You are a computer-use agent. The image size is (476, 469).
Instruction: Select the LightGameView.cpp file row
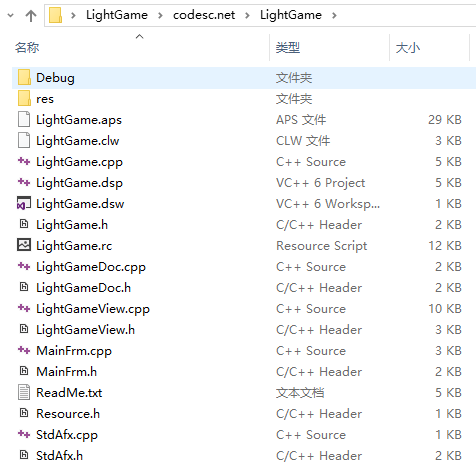point(244,309)
